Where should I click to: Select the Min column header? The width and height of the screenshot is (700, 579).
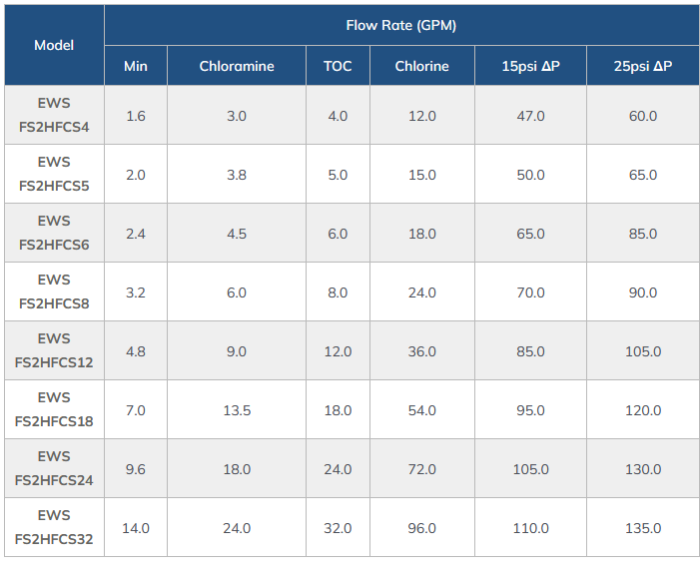(x=136, y=67)
